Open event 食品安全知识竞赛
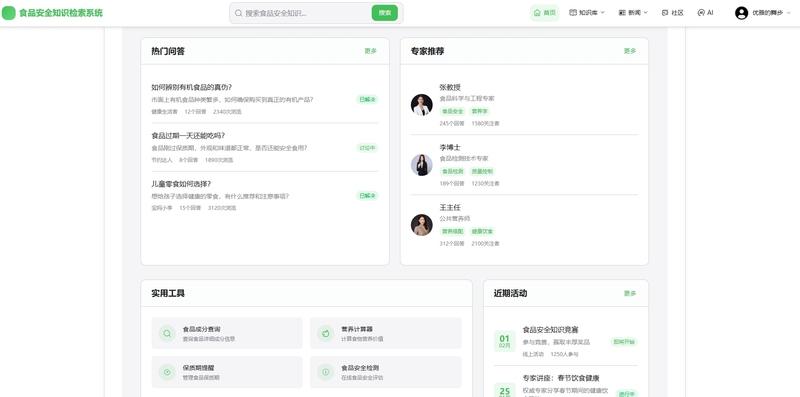 point(551,330)
